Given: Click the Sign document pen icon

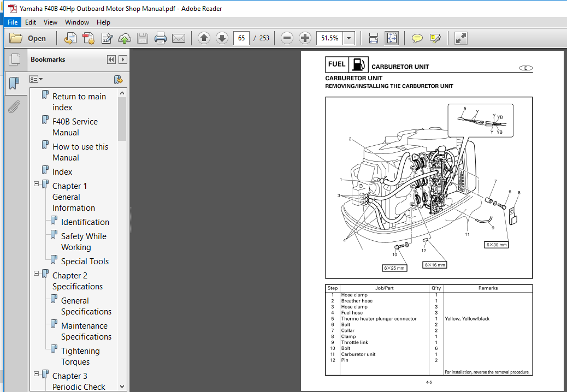Looking at the screenshot, I should pos(107,38).
